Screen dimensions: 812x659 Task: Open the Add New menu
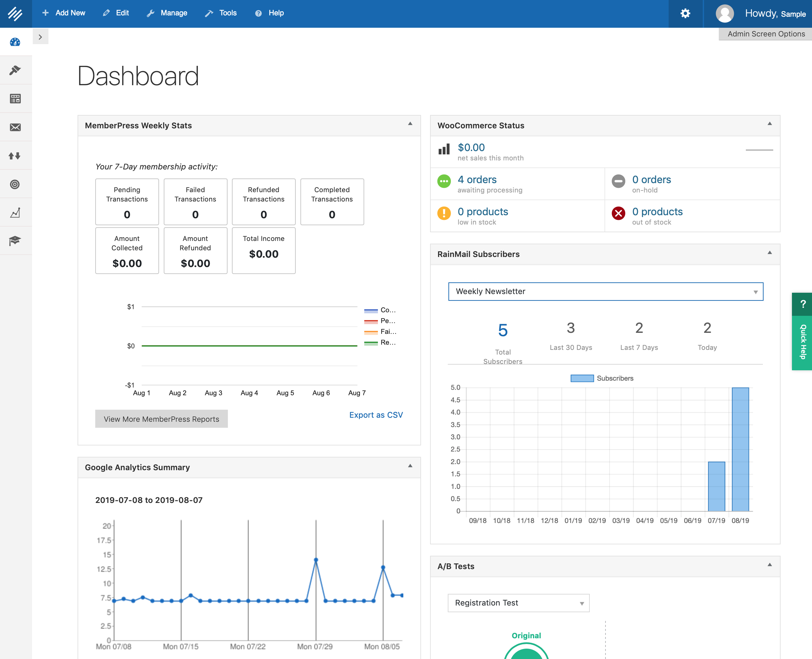[x=64, y=13]
